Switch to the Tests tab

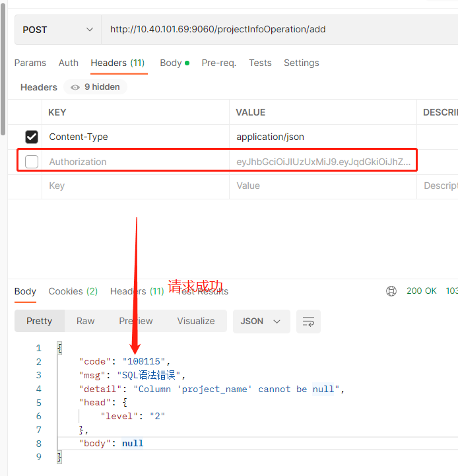pos(260,63)
